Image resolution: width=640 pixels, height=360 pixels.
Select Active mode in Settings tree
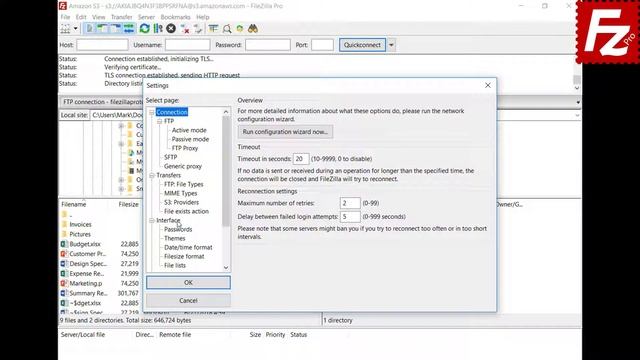point(189,130)
